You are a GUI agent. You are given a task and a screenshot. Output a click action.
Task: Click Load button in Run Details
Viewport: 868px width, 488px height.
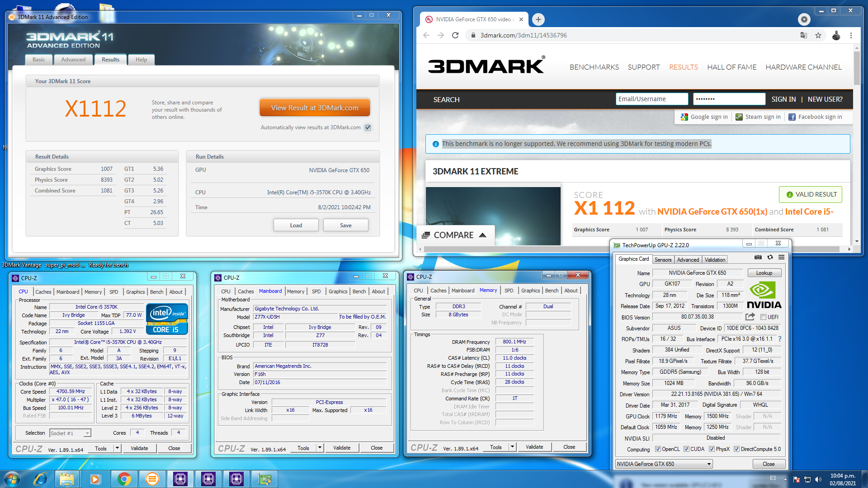pyautogui.click(x=296, y=225)
